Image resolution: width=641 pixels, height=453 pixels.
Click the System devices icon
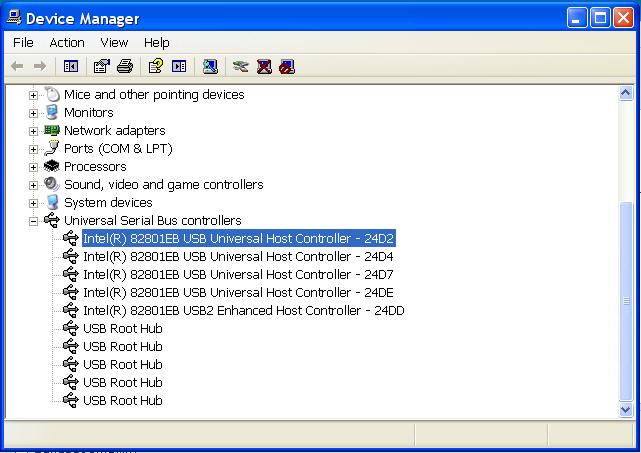(x=52, y=202)
